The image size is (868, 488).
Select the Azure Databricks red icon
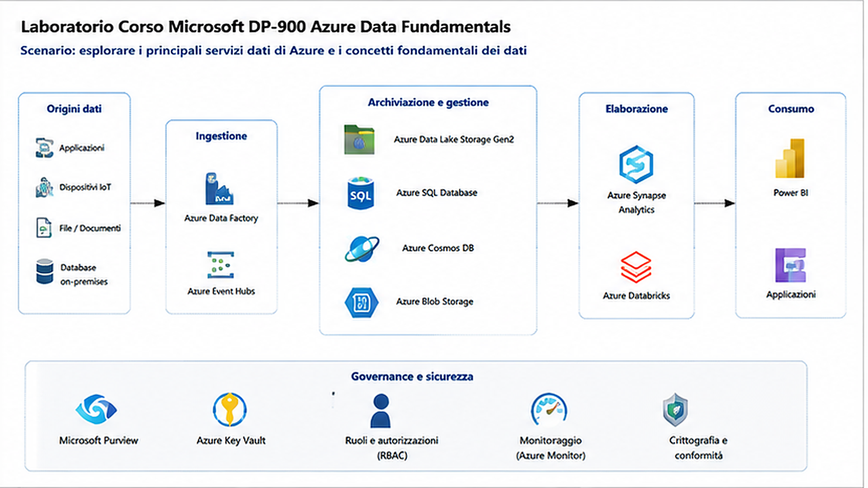[x=636, y=268]
